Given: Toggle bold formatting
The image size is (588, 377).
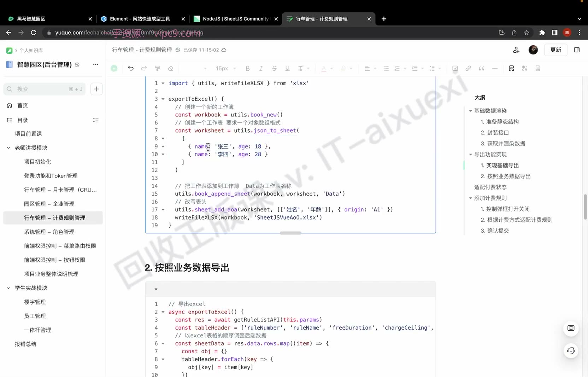Looking at the screenshot, I should coord(247,68).
